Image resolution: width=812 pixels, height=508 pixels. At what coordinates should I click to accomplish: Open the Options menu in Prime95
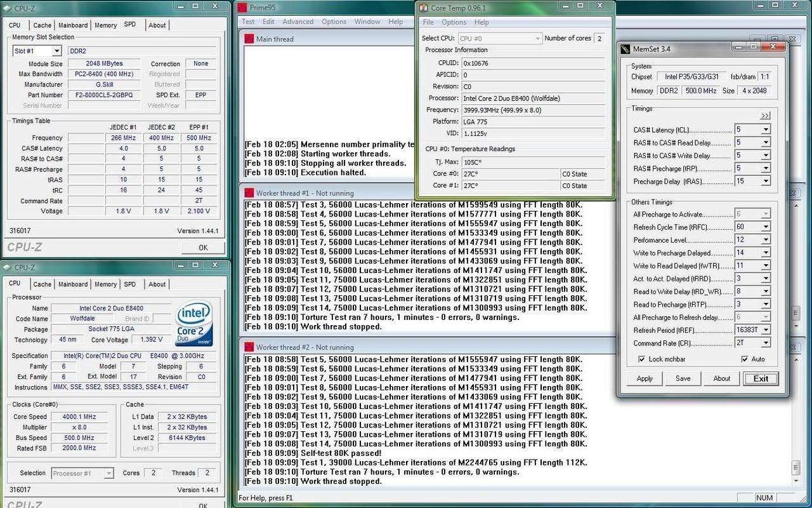pyautogui.click(x=334, y=22)
